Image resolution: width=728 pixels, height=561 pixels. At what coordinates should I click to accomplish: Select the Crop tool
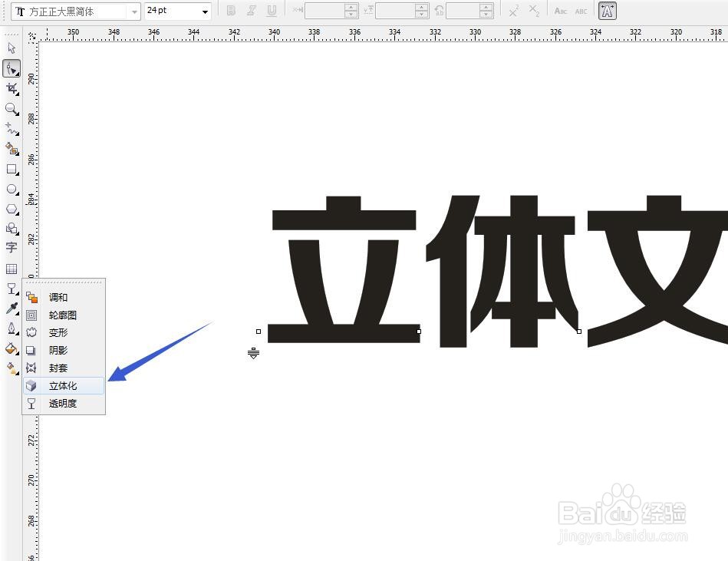(12, 89)
